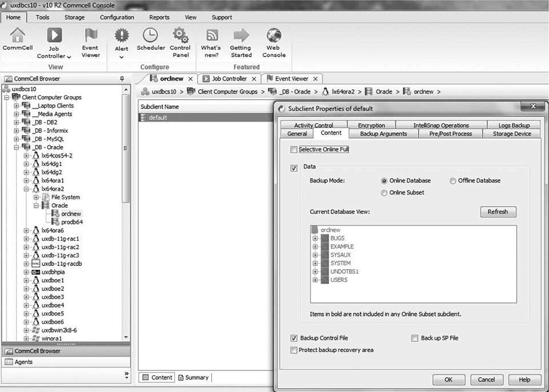Click the Alert ribbon icon
This screenshot has height=392, width=549.
pos(122,35)
